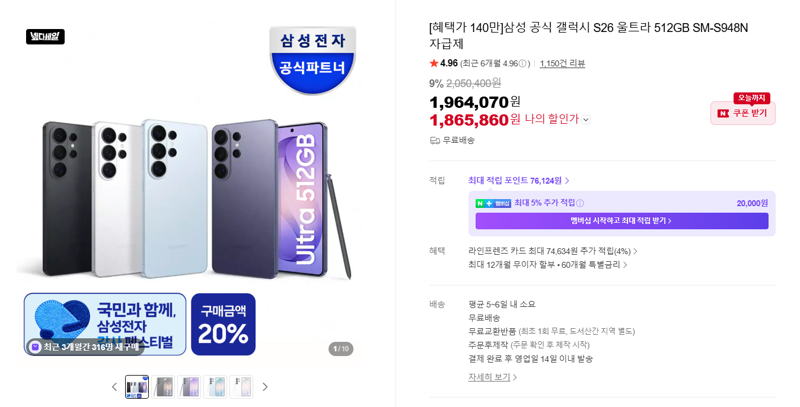Expand the 나의 할인가 dropdown arrow

click(x=586, y=120)
